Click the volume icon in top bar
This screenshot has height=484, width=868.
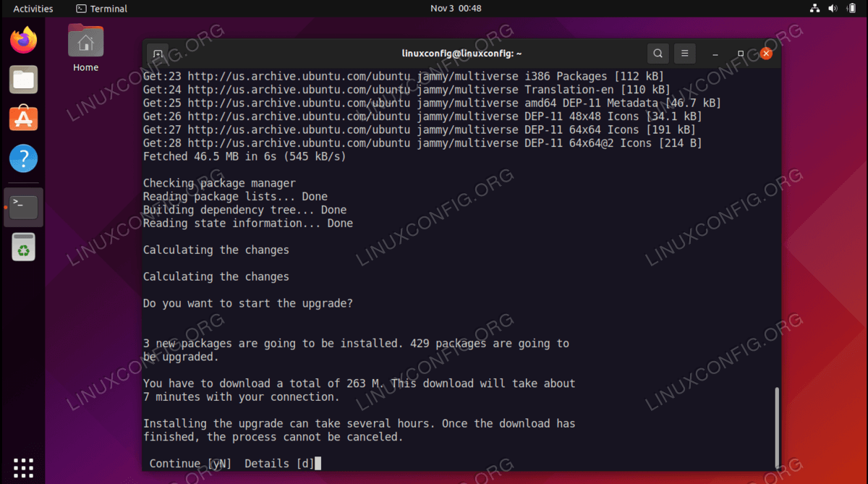click(833, 9)
